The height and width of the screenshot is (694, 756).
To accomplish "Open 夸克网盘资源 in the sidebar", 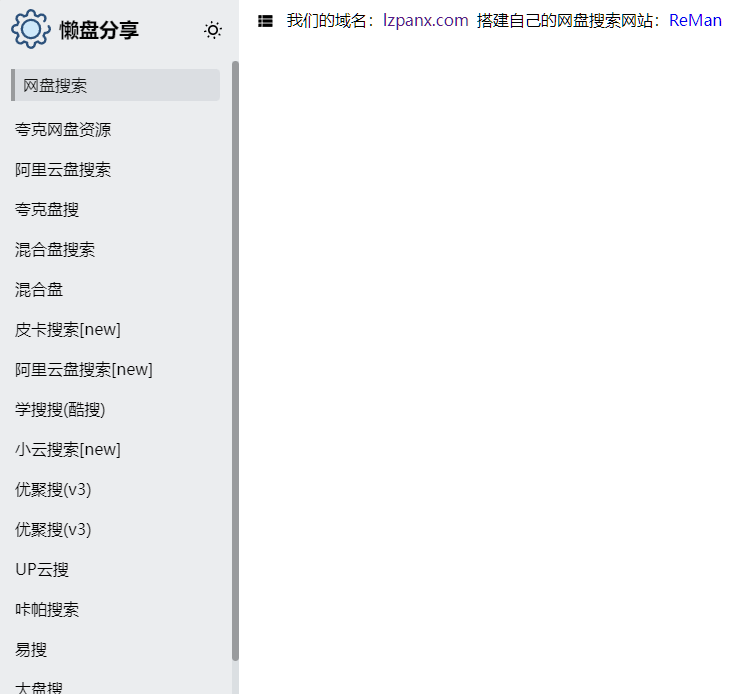I will [x=63, y=130].
